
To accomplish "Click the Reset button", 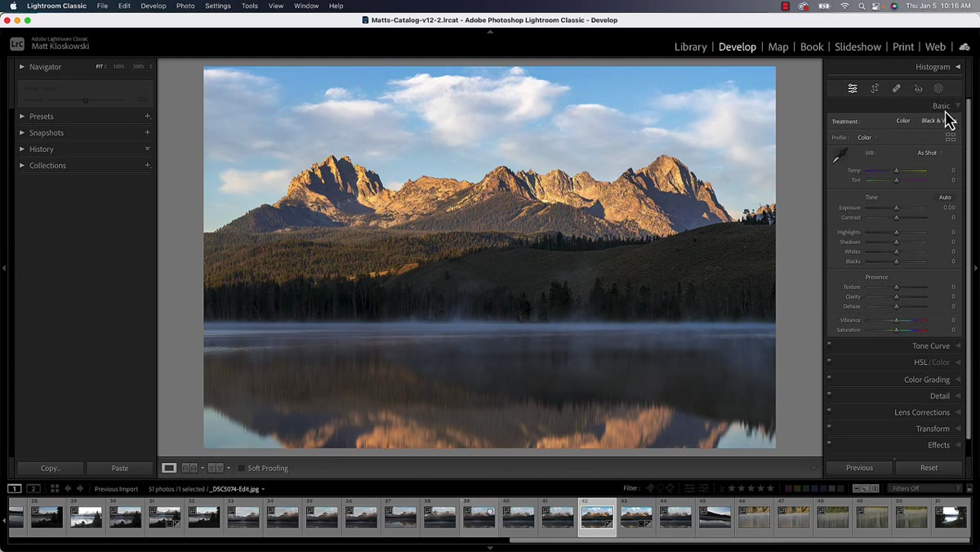I will (x=929, y=468).
